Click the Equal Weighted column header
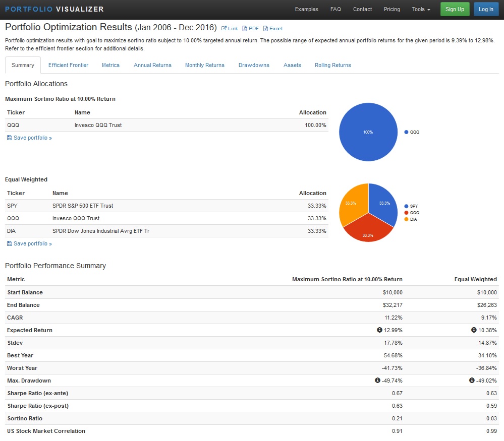 (475, 279)
